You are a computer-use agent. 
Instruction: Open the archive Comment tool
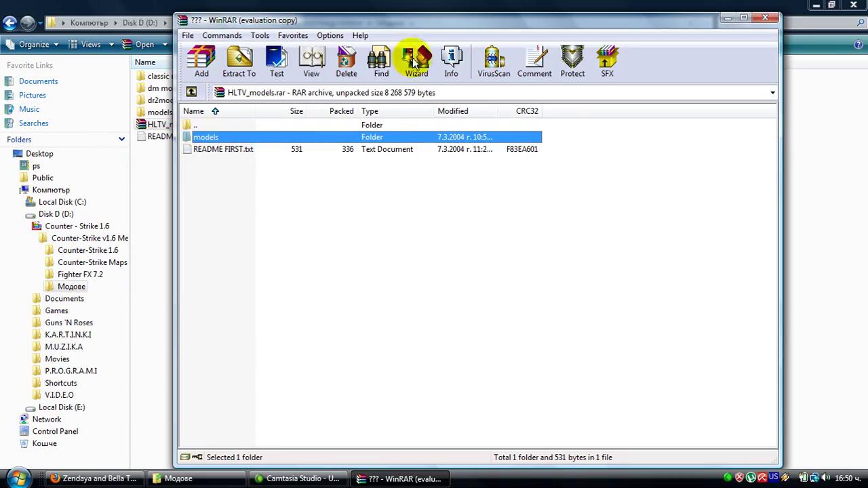[x=534, y=61]
